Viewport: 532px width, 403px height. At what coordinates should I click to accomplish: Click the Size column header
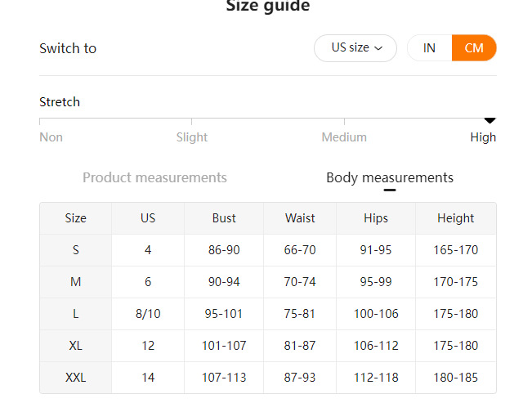[75, 218]
